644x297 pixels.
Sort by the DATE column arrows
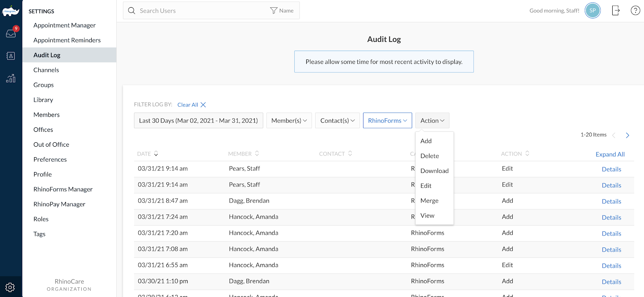156,154
